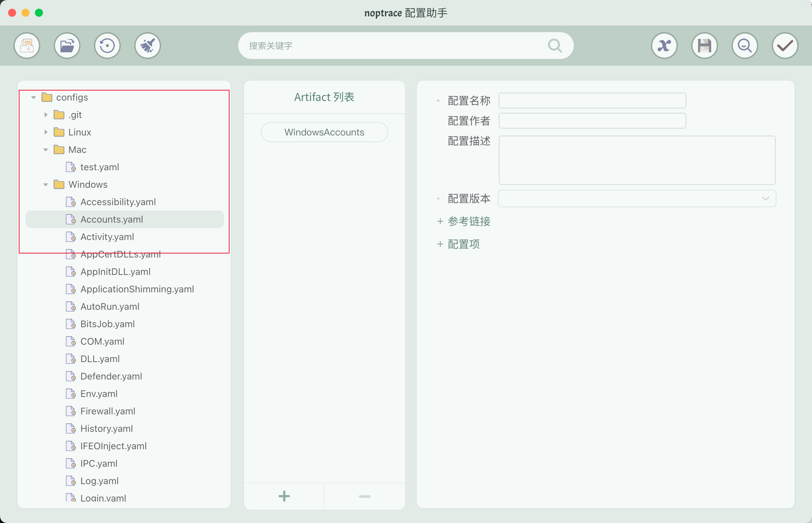Open a folder using the open-folder toolbar icon
The height and width of the screenshot is (523, 812).
(x=67, y=45)
